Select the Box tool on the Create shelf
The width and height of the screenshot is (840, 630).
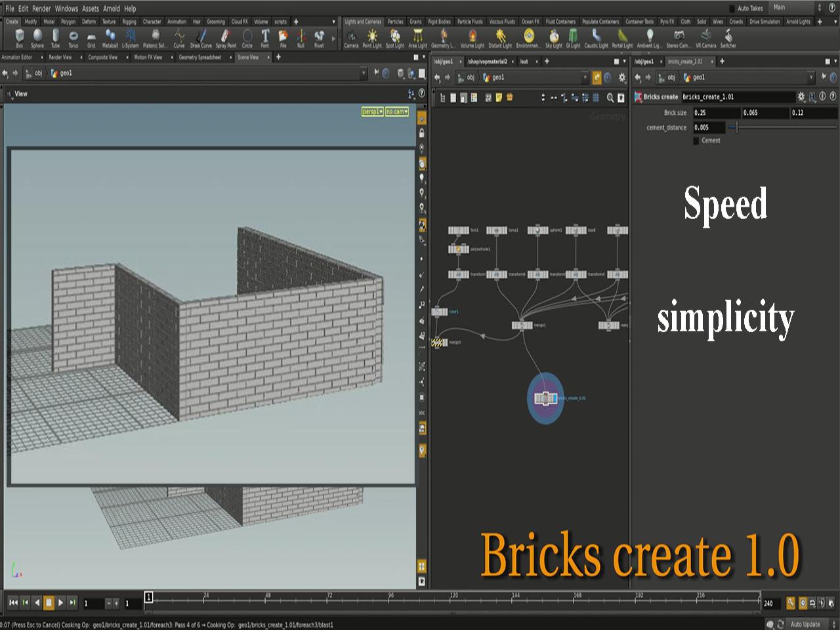[19, 37]
